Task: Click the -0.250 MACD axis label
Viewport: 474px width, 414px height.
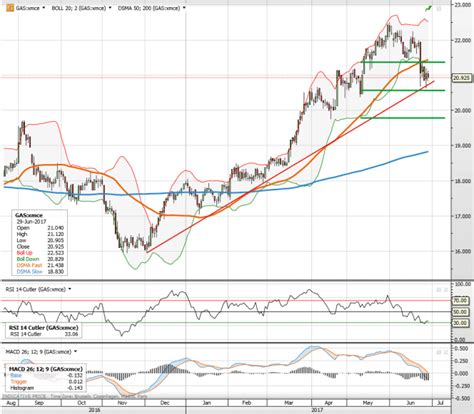Action: pyautogui.click(x=461, y=386)
